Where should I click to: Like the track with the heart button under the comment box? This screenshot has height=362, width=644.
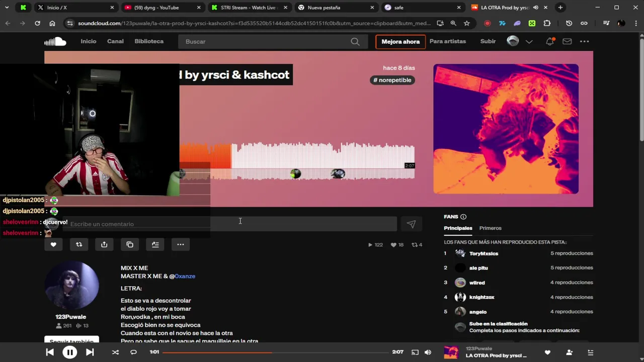(x=53, y=244)
